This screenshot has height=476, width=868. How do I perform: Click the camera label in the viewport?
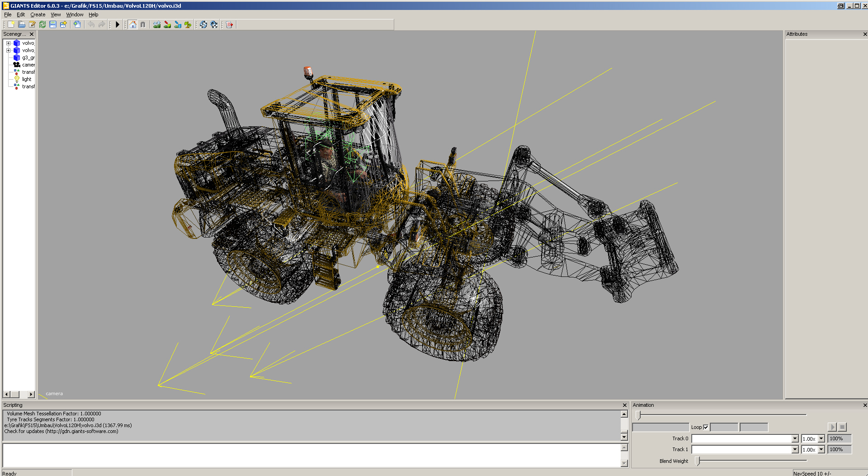54,394
